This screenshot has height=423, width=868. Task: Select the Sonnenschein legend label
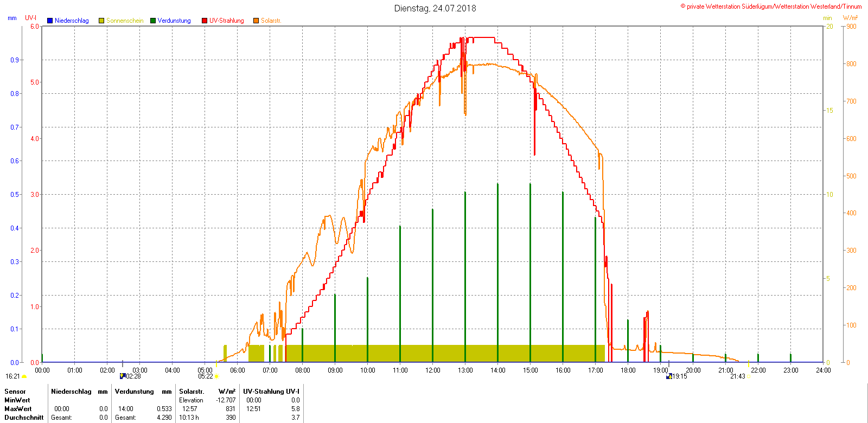coord(125,21)
